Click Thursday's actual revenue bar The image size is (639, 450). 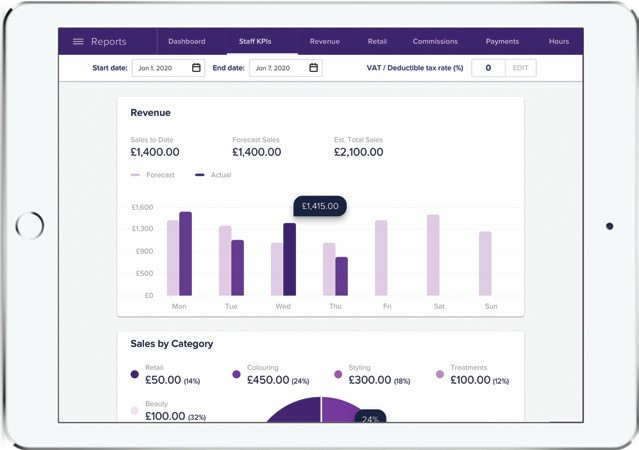coord(342,276)
